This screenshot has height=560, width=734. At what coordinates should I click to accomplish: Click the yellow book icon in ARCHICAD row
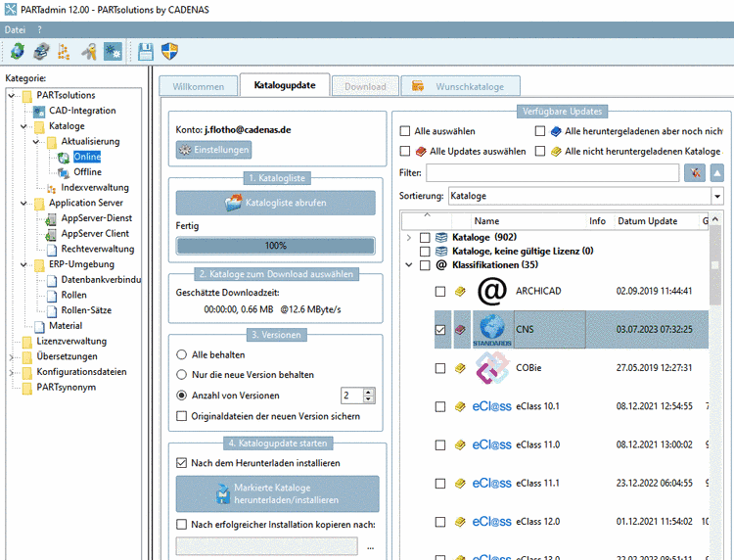(461, 291)
